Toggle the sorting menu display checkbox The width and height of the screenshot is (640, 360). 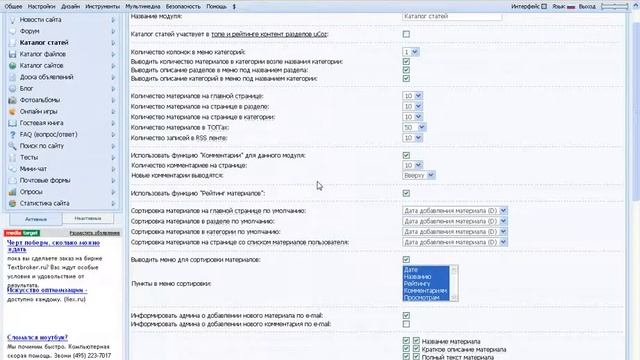tap(406, 260)
